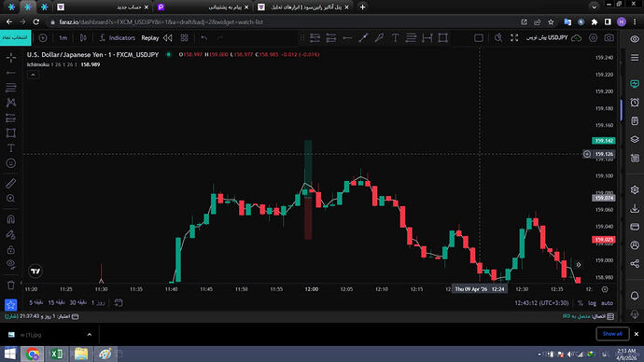
Task: Click the trash Remove Objects icon
Action: coord(11,285)
